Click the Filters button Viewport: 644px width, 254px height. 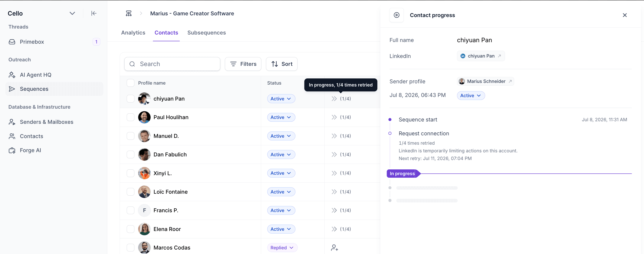point(243,64)
